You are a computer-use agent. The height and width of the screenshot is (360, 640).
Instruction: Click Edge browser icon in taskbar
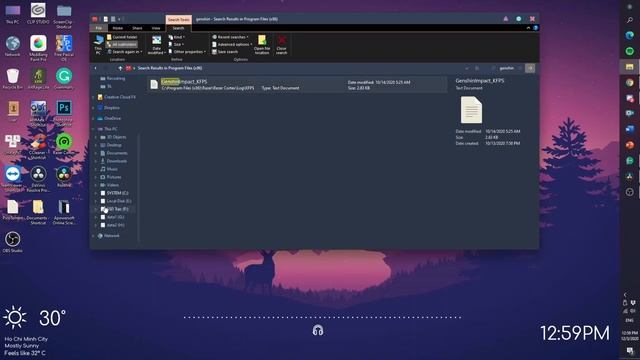(x=630, y=36)
